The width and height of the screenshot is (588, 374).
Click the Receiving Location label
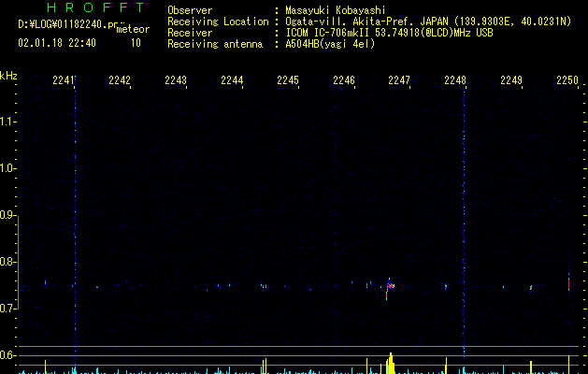coord(218,22)
